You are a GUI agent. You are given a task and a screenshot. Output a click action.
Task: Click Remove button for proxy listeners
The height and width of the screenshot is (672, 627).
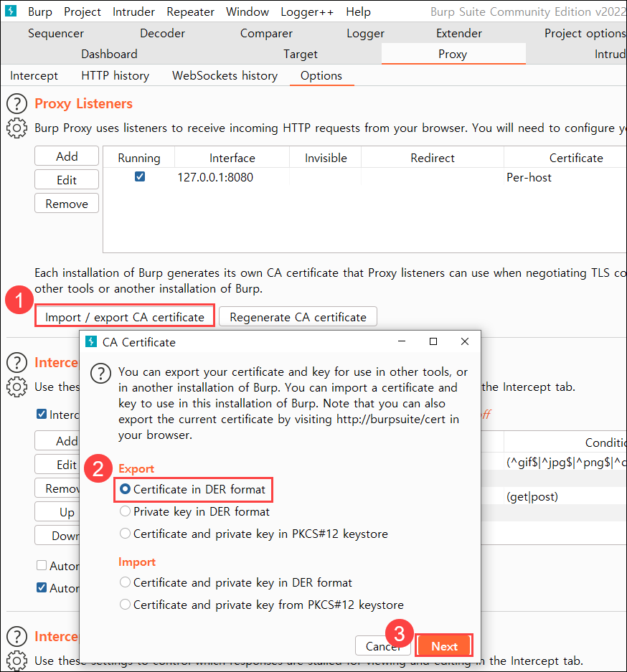click(67, 203)
